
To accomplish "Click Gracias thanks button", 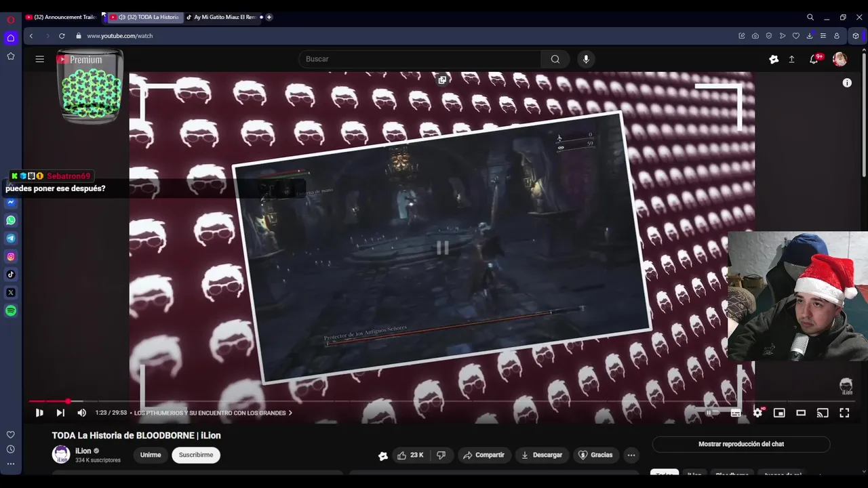I will pyautogui.click(x=595, y=455).
